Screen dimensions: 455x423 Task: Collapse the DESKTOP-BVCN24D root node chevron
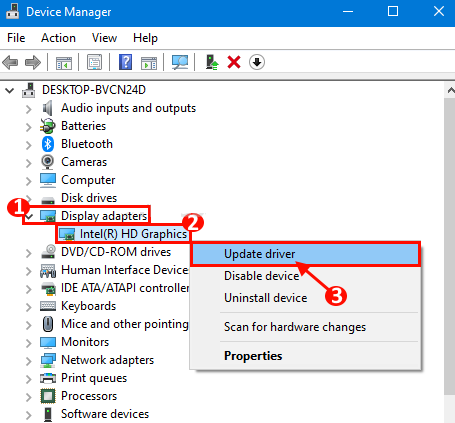point(10,90)
